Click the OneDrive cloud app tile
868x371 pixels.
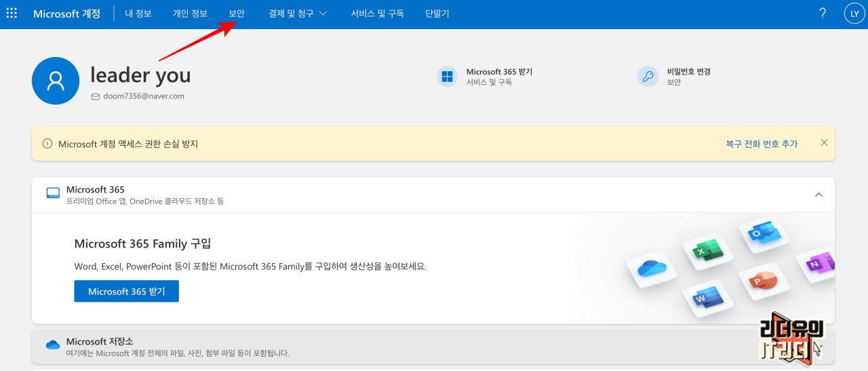tap(652, 268)
